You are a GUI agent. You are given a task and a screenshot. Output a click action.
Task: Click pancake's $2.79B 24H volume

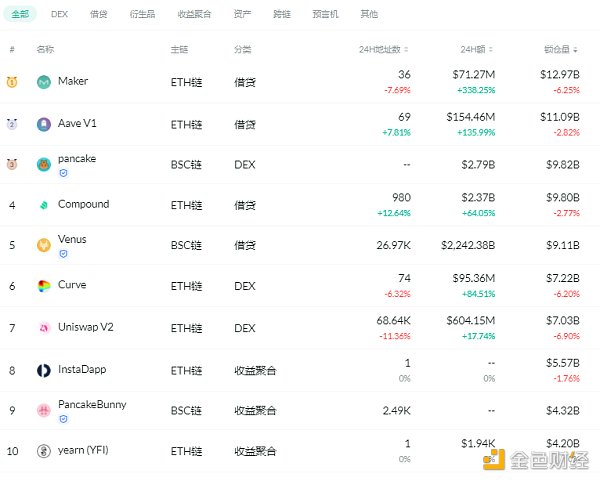478,165
